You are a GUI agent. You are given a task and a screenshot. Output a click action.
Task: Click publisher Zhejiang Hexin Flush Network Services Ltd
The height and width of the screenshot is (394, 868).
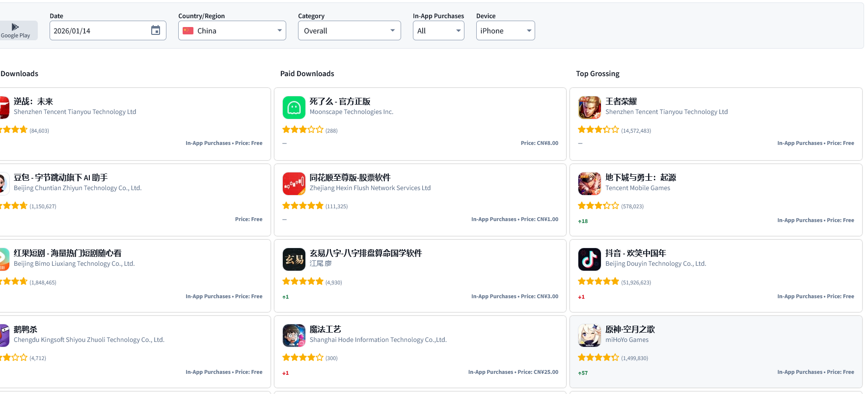(370, 188)
